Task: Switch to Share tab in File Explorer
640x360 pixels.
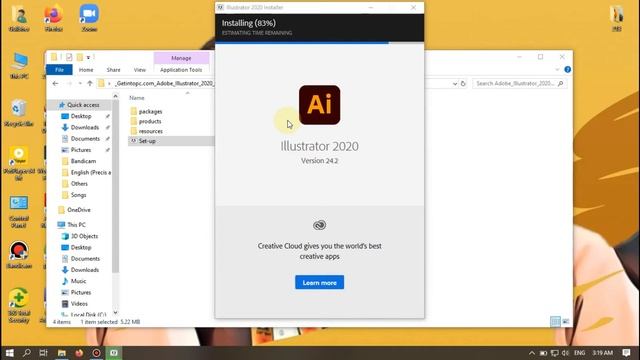Action: click(113, 70)
